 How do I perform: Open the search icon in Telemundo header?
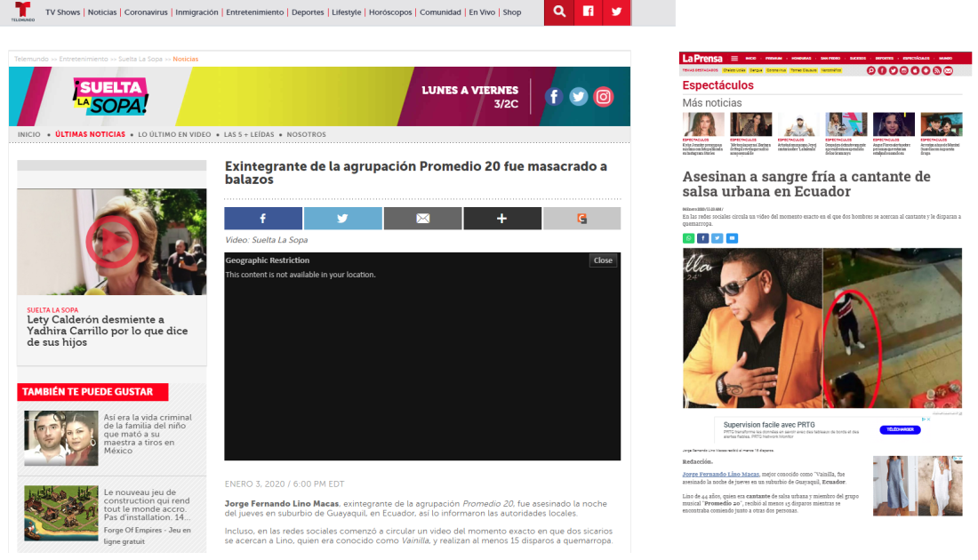coord(559,12)
